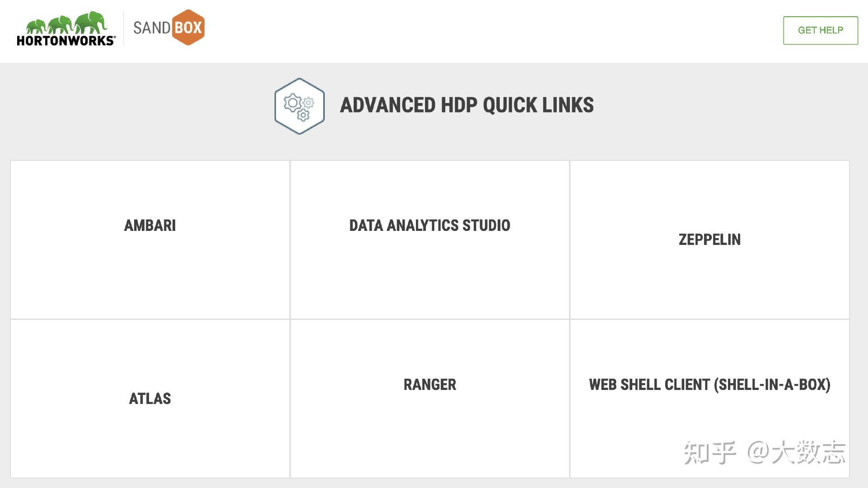Click the large gear inside hexagon icon
Viewport: 868px width, 488px height.
(292, 103)
